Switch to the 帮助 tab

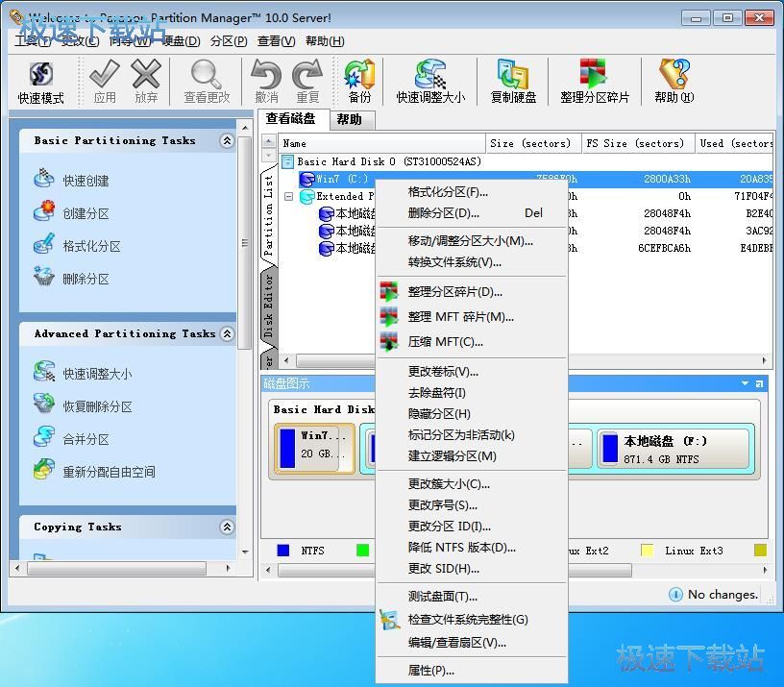pyautogui.click(x=351, y=119)
